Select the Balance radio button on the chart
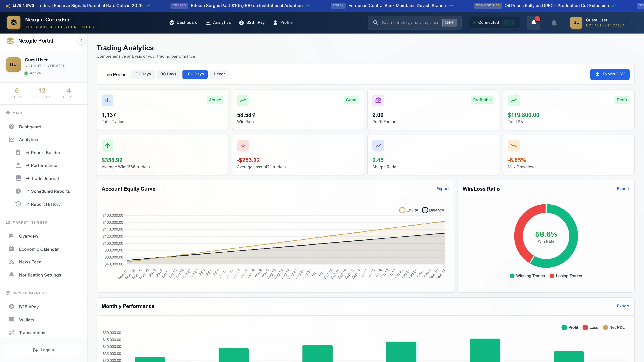This screenshot has height=362, width=644. (425, 210)
